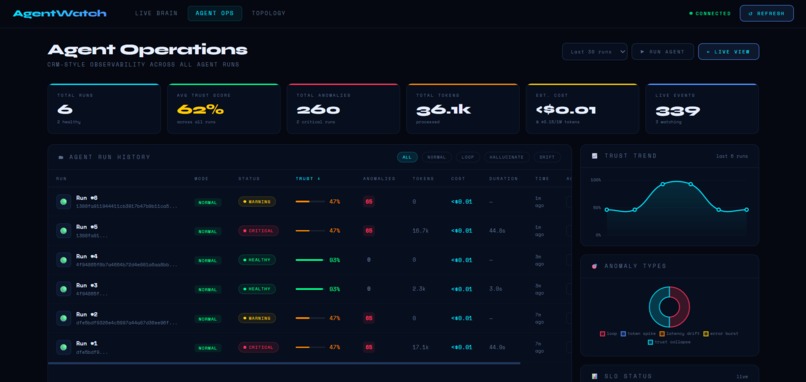Viewport: 806px width, 382px height.
Task: Click the Run Agent button
Action: tap(663, 51)
